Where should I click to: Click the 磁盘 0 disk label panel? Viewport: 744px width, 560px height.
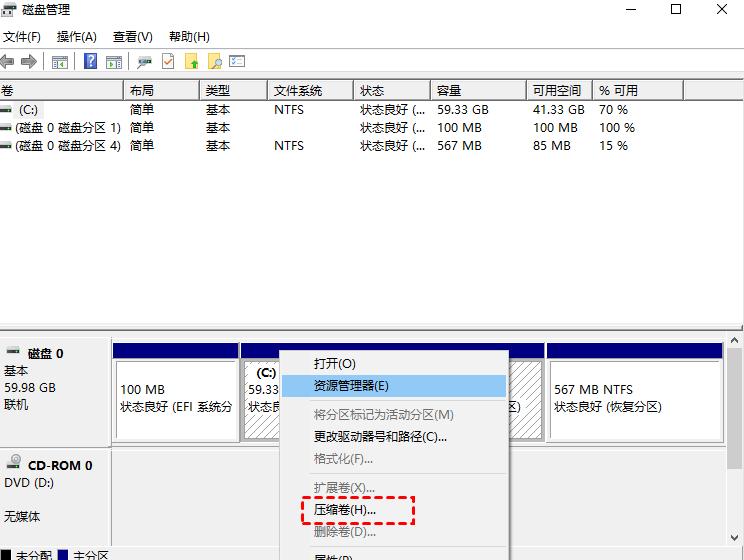pos(56,392)
